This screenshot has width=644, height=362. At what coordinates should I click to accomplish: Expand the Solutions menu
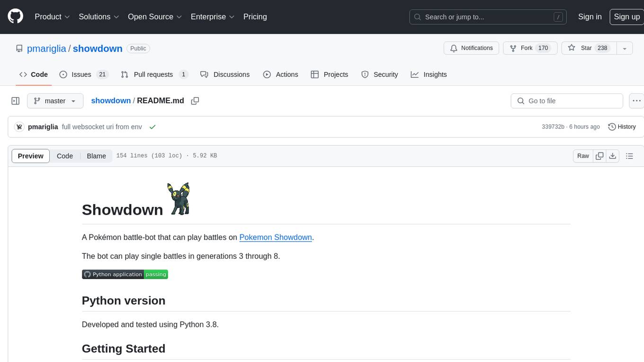click(x=99, y=17)
